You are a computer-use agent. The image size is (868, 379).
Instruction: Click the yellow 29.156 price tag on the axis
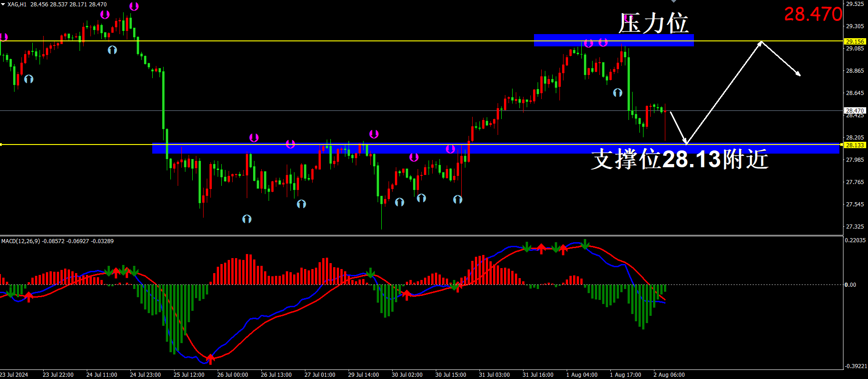[x=855, y=41]
